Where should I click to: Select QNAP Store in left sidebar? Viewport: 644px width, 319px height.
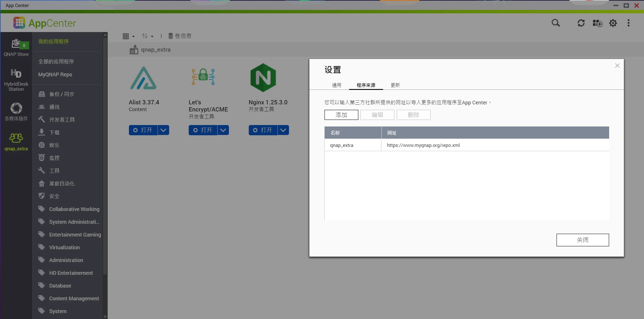(16, 48)
